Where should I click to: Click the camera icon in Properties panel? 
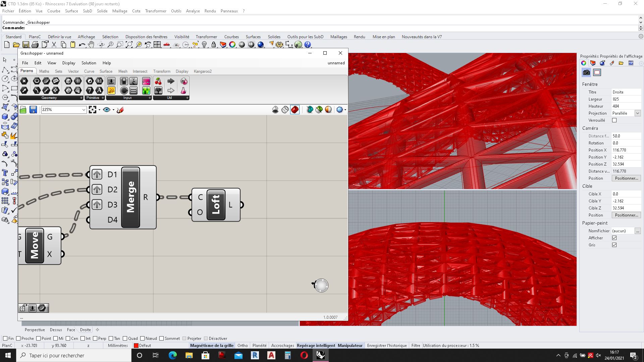(x=586, y=72)
